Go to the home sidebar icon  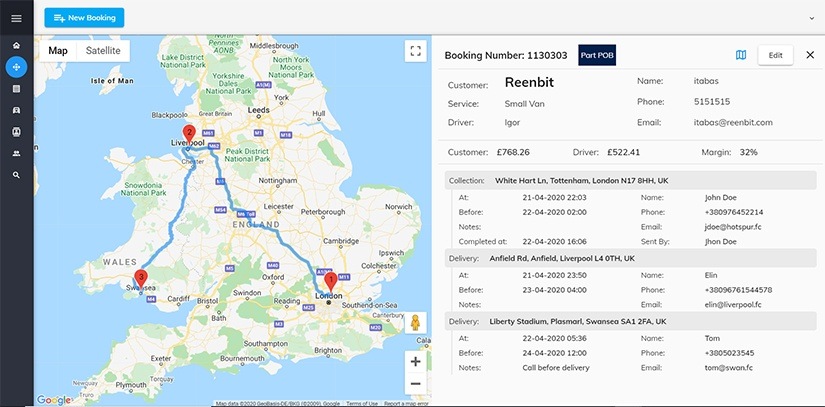[16, 46]
